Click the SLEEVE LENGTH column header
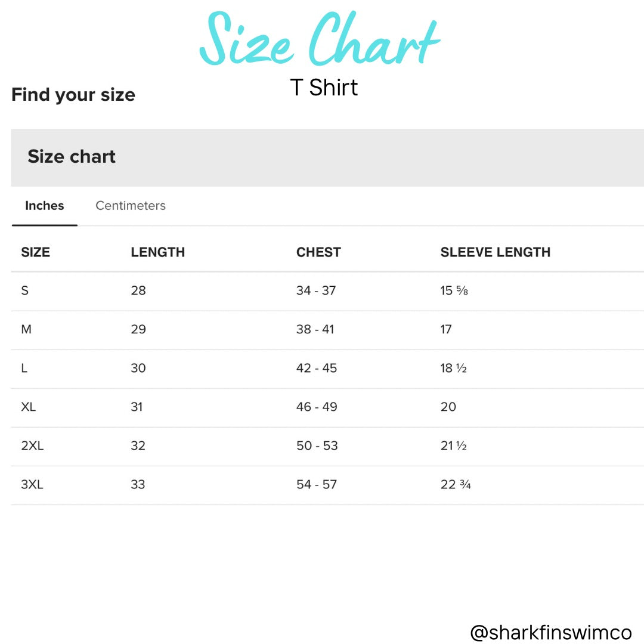Screen dimensions: 644x644 point(496,252)
